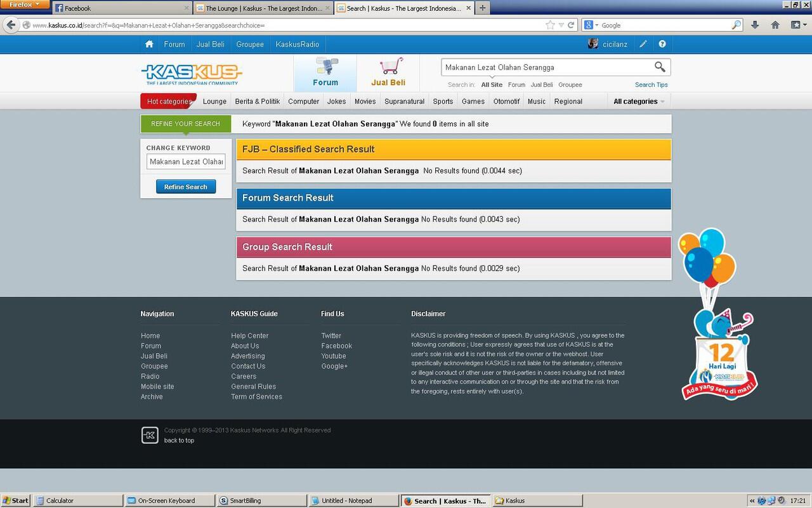Click the magnifier icon in Kaskus search box
This screenshot has width=812, height=508.
(x=660, y=67)
